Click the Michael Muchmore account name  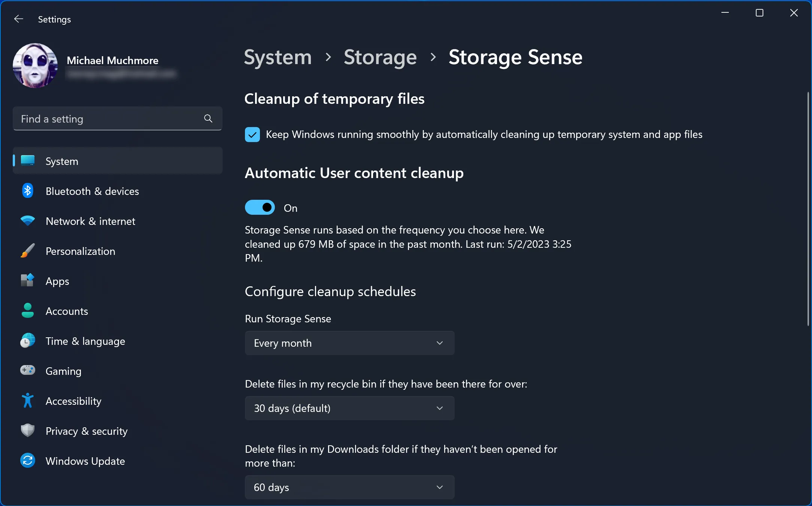(x=112, y=60)
